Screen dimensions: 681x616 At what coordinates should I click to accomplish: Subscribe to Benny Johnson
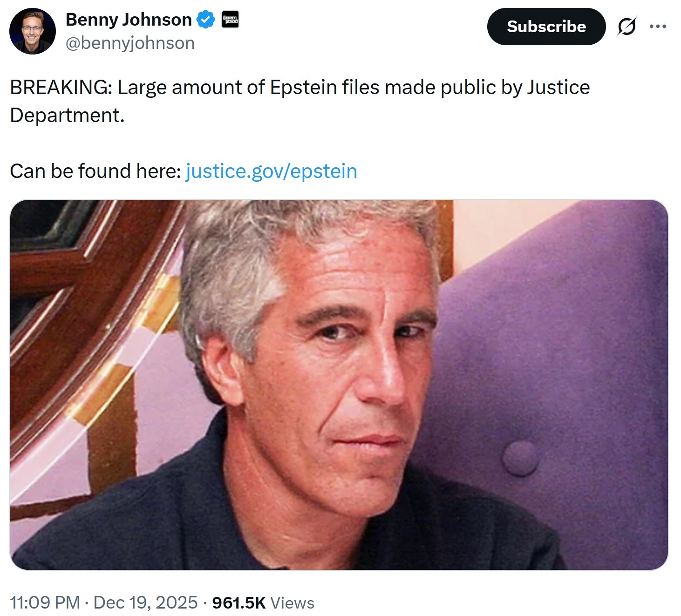[546, 27]
